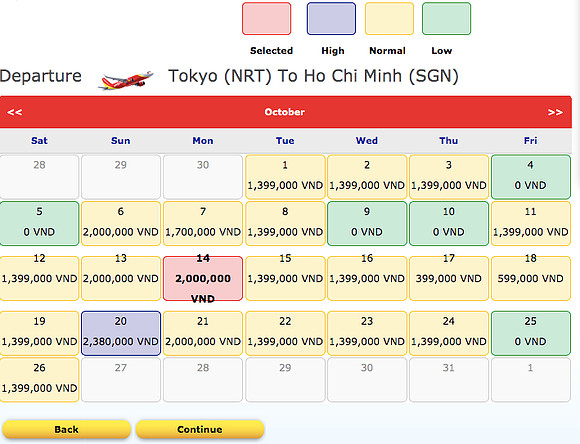Click the Sun column header
Image resolution: width=580 pixels, height=444 pixels.
pos(121,141)
